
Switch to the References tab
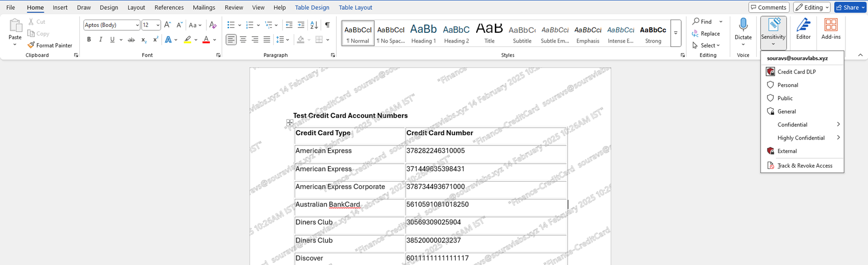coord(169,7)
